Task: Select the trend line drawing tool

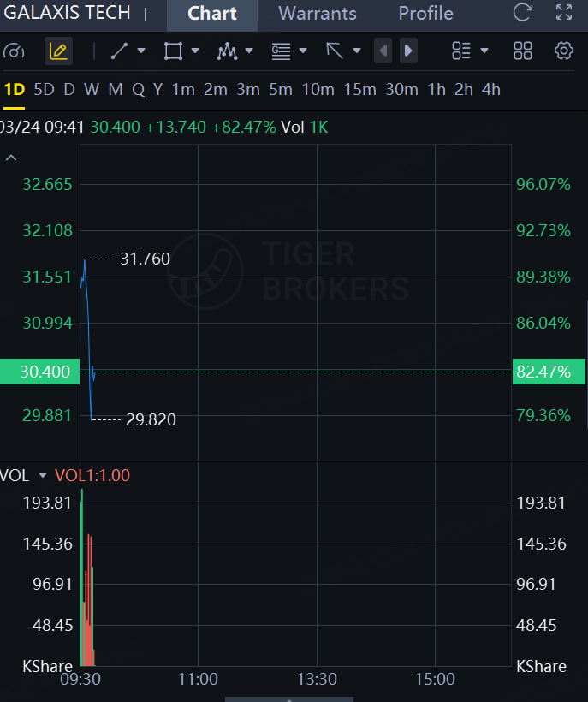Action: 119,51
